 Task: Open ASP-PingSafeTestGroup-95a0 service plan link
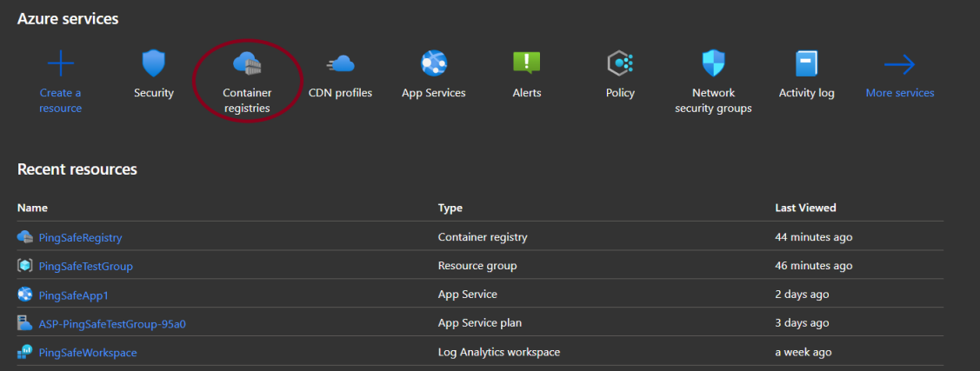112,324
